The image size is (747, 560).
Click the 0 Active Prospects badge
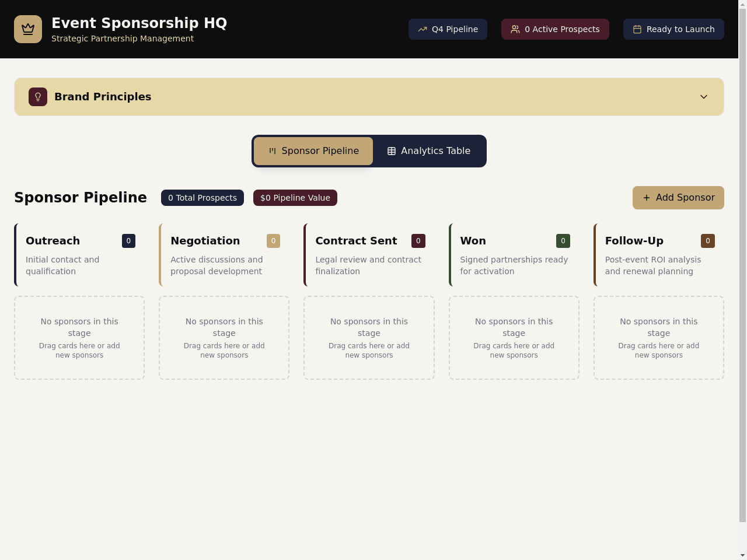point(555,29)
